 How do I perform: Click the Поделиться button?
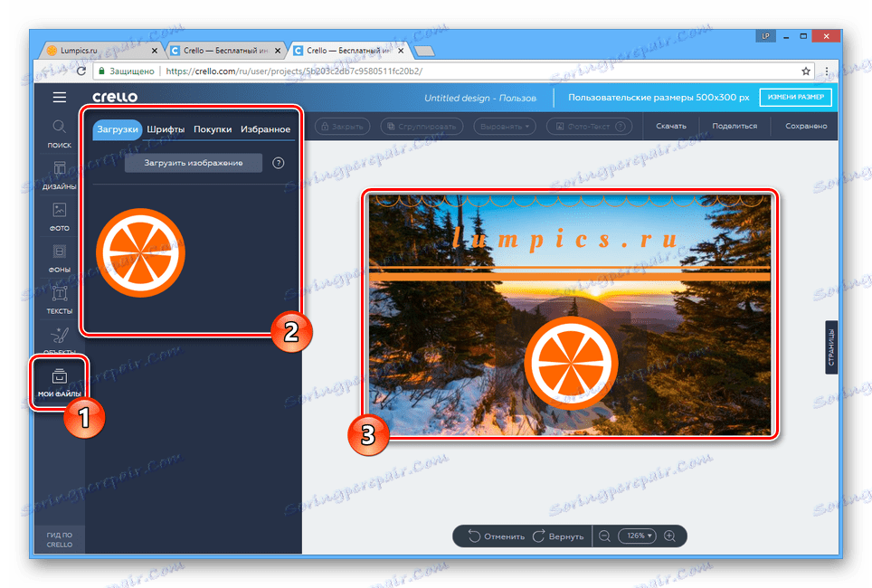click(735, 127)
